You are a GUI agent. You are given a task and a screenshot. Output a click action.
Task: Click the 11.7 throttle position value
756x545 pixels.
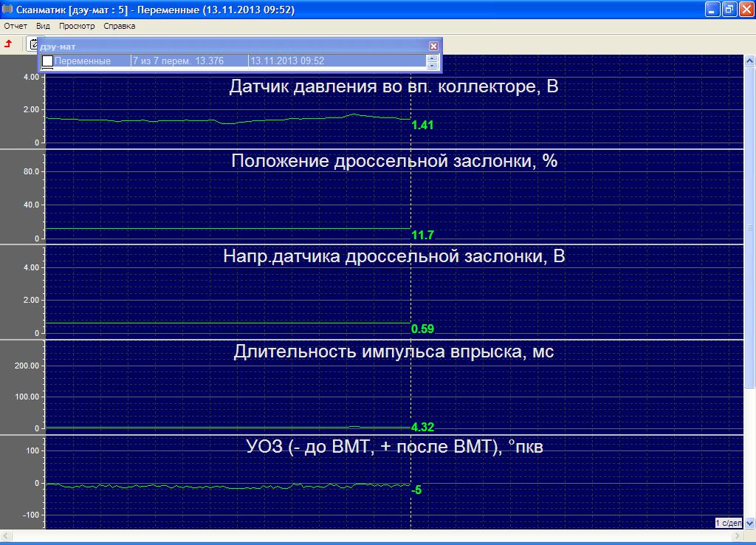tap(422, 235)
